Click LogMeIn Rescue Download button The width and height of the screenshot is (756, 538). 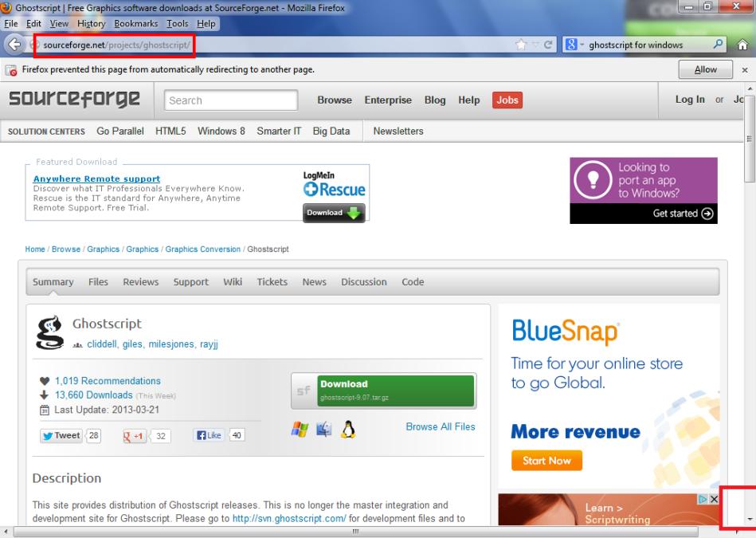click(334, 213)
